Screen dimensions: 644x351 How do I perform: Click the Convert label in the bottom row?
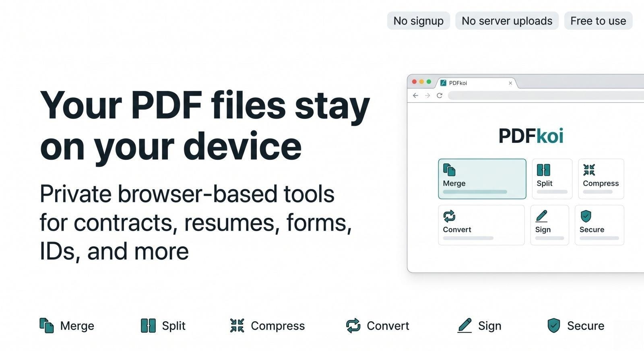388,326
